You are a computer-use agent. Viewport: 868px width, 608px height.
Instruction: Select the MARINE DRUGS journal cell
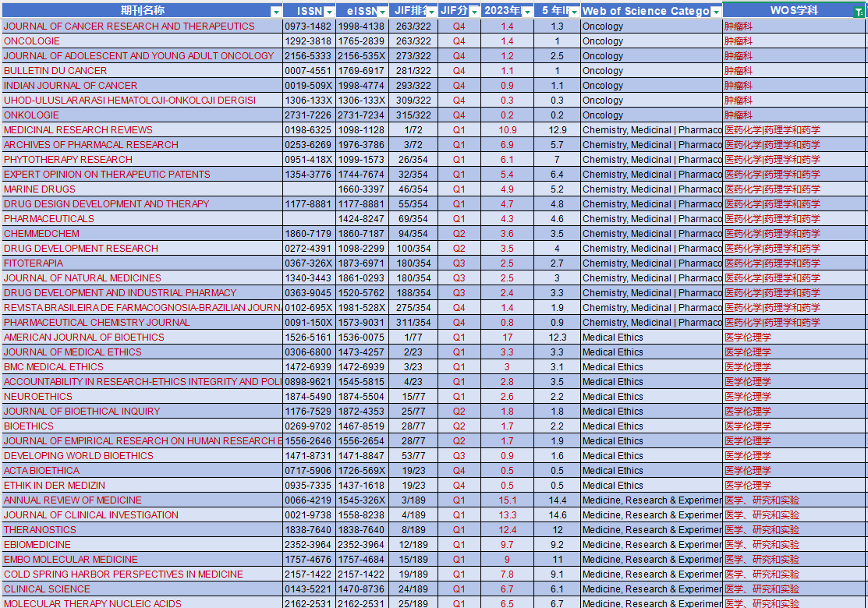[142, 189]
